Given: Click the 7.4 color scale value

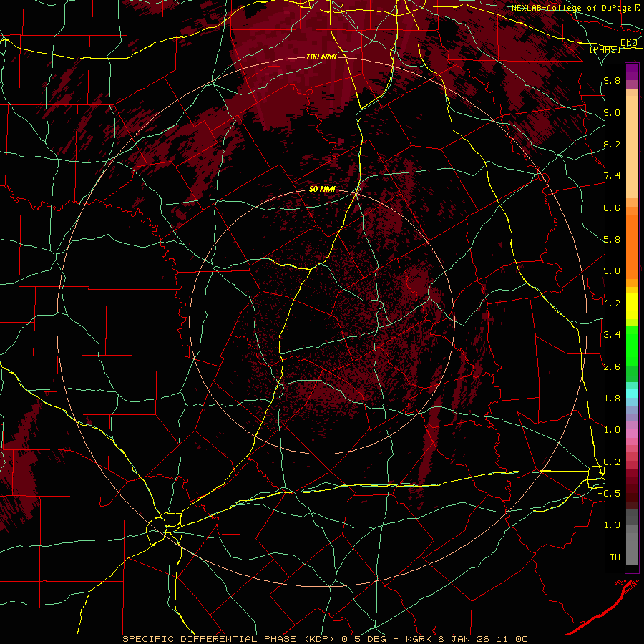Looking at the screenshot, I should tap(612, 176).
